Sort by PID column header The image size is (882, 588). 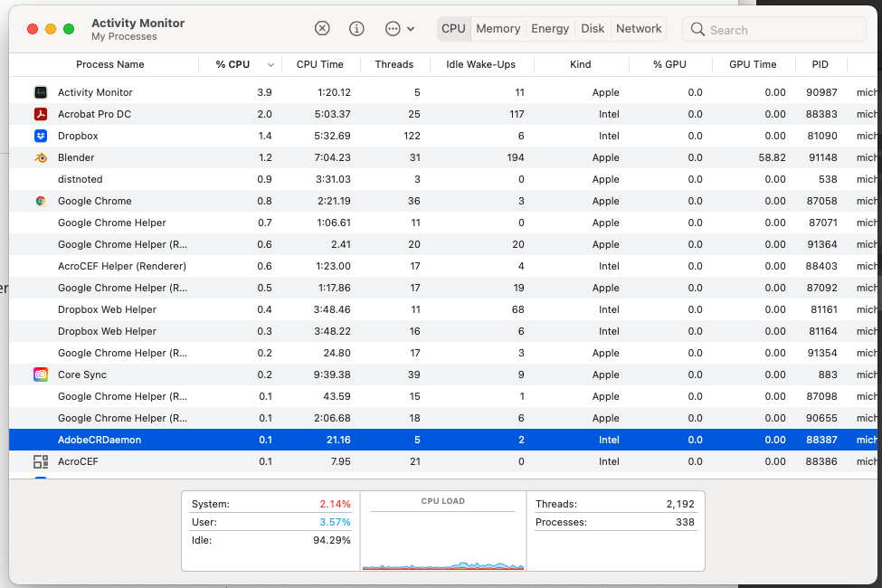point(820,65)
